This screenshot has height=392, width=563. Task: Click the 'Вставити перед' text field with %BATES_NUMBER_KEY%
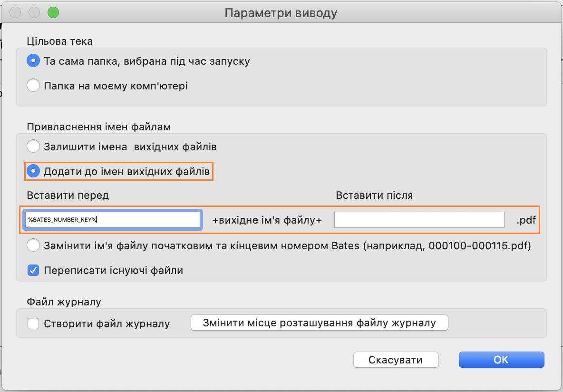113,219
